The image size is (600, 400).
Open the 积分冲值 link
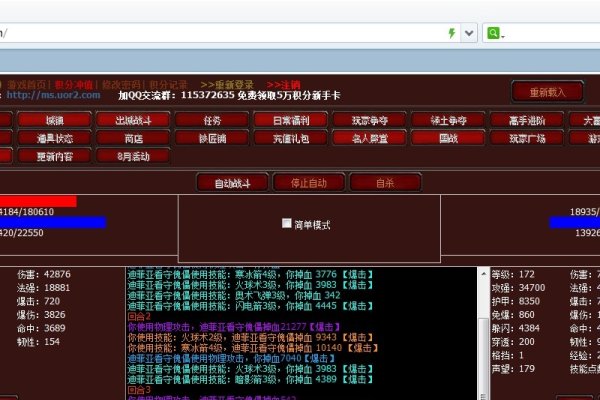pos(74,85)
